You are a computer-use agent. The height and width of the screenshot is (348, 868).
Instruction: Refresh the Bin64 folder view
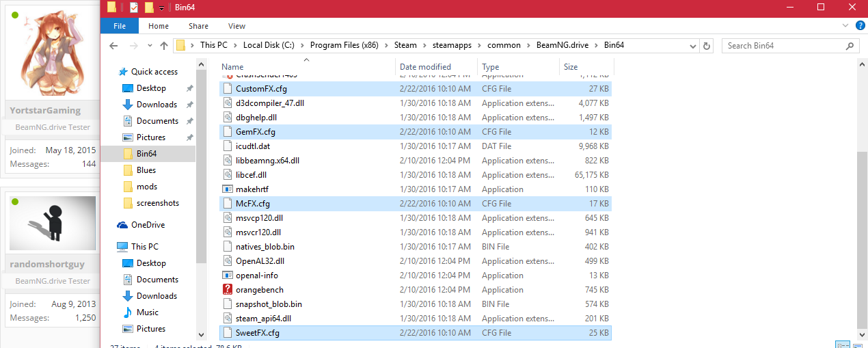click(708, 46)
